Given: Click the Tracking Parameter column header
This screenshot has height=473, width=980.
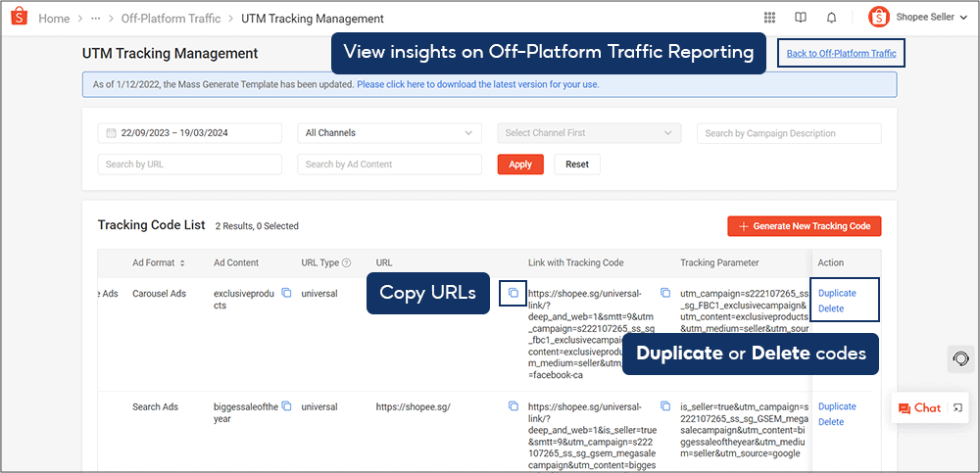Looking at the screenshot, I should 719,263.
